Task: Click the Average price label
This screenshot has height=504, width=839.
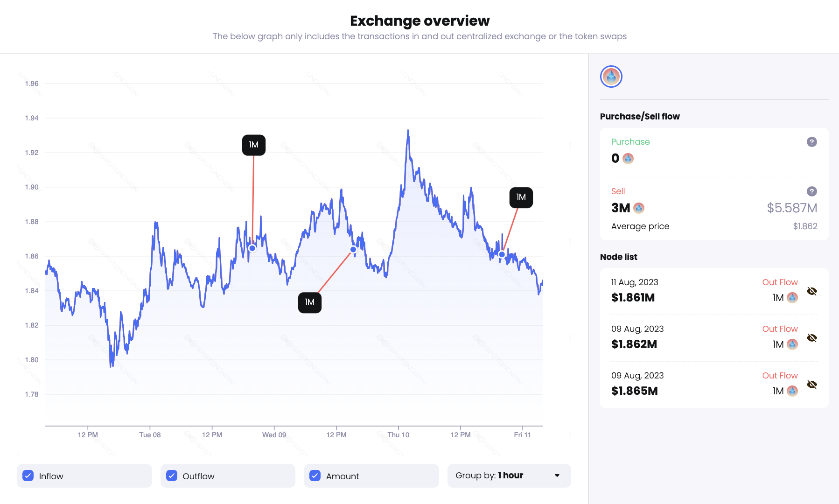Action: (640, 226)
